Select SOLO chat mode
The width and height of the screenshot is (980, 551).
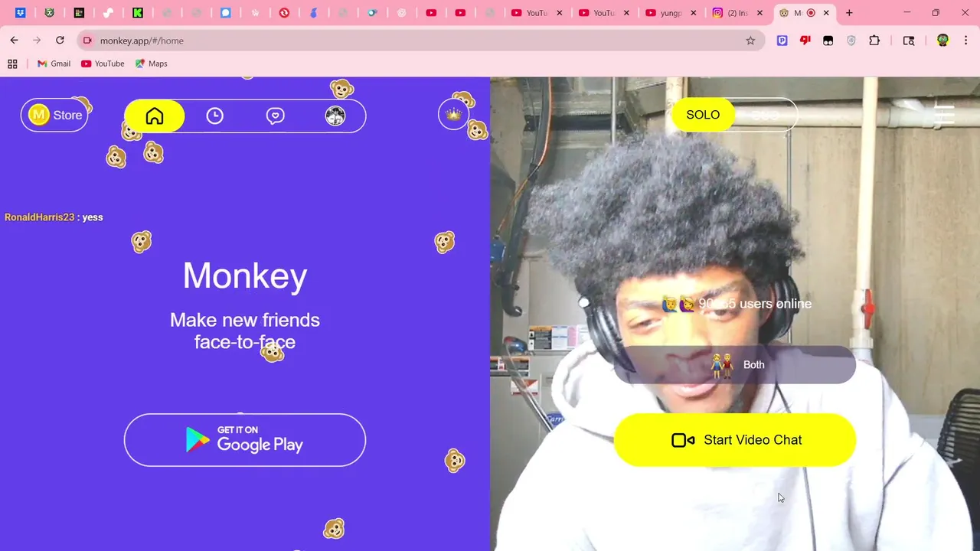pyautogui.click(x=703, y=115)
